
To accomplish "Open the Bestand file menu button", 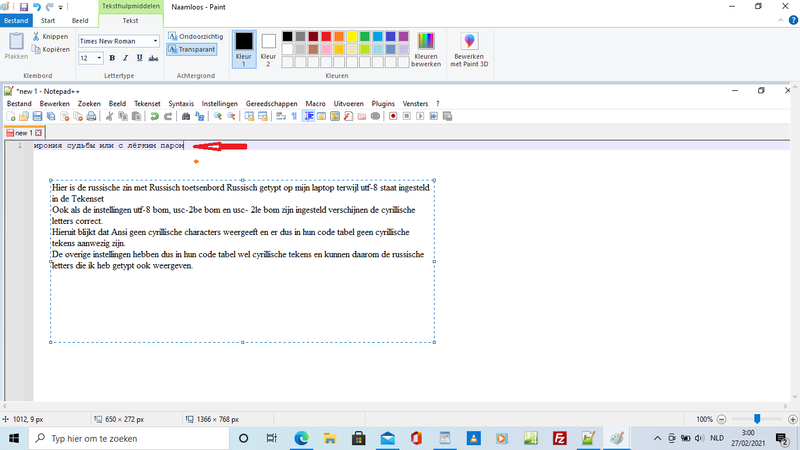I will (17, 20).
